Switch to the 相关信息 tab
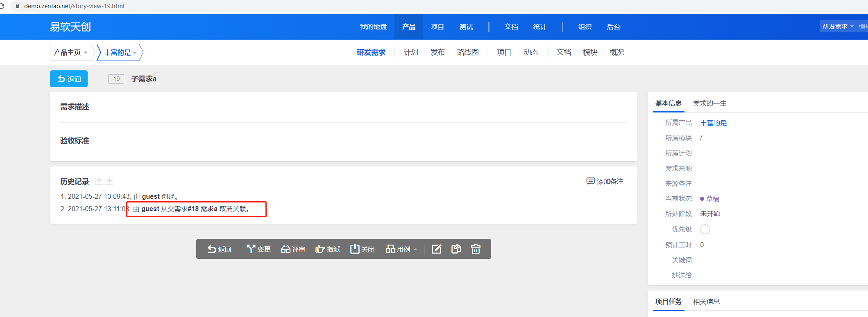The image size is (868, 317). [x=706, y=302]
